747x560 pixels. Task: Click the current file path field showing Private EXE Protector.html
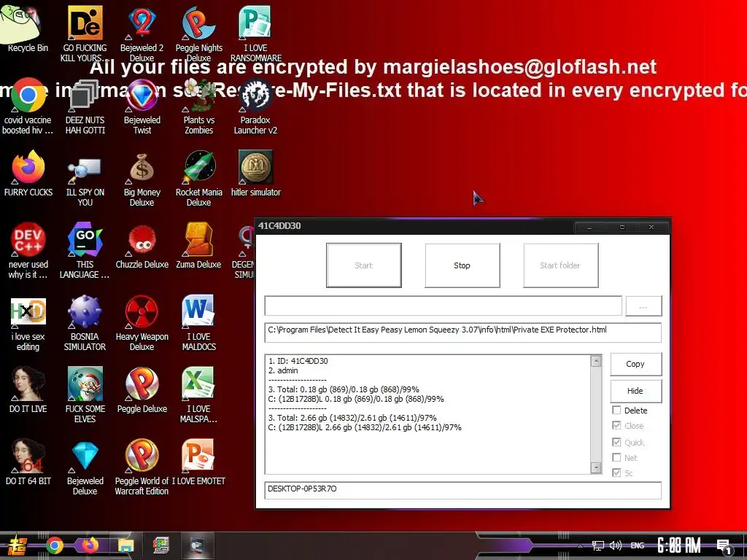[x=462, y=332]
